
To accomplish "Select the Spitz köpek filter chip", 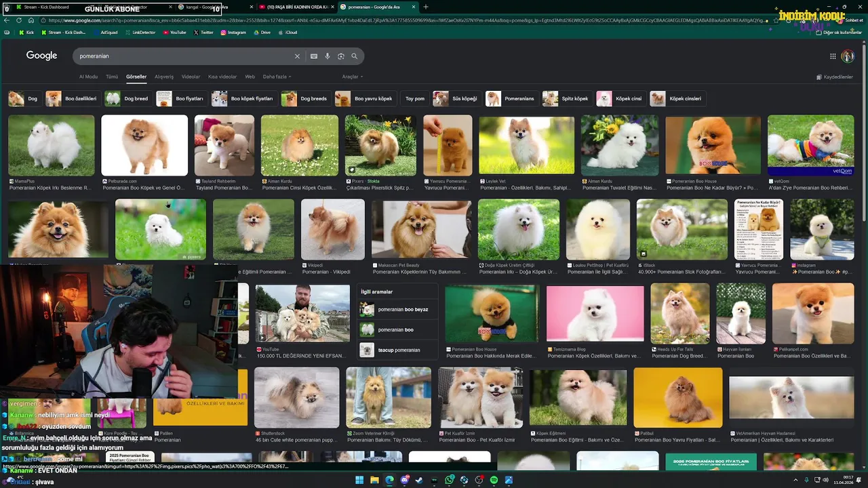I will 567,99.
